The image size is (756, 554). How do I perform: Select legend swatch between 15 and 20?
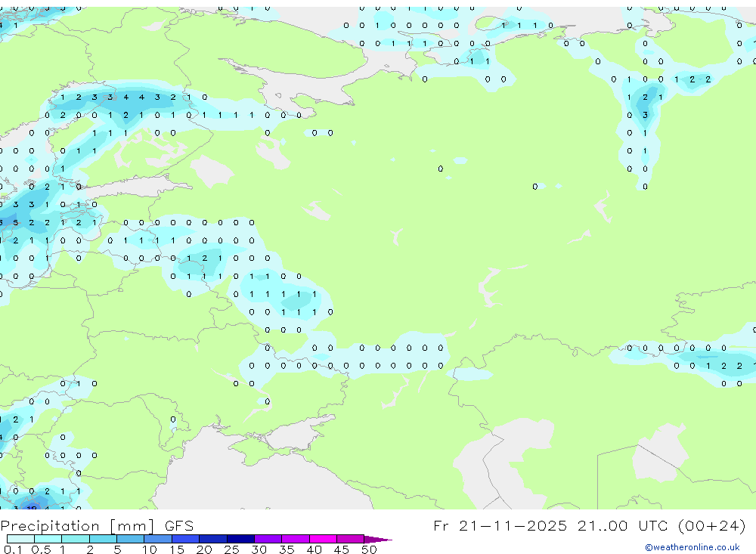pyautogui.click(x=186, y=539)
